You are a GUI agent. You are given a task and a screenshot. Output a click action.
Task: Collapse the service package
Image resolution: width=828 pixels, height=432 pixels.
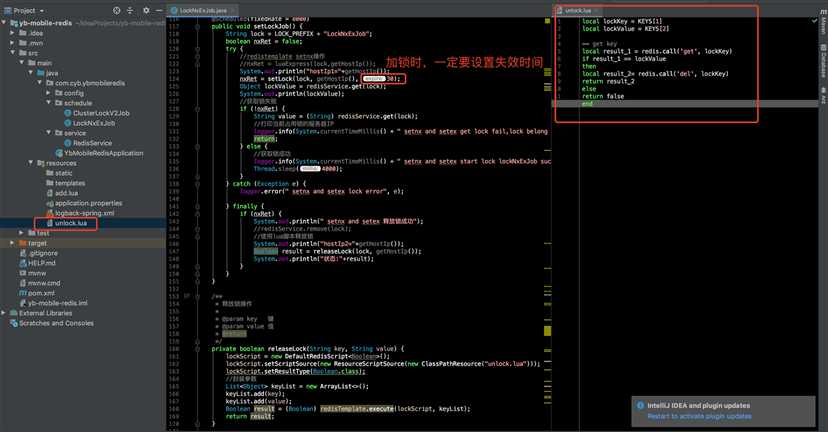point(49,133)
